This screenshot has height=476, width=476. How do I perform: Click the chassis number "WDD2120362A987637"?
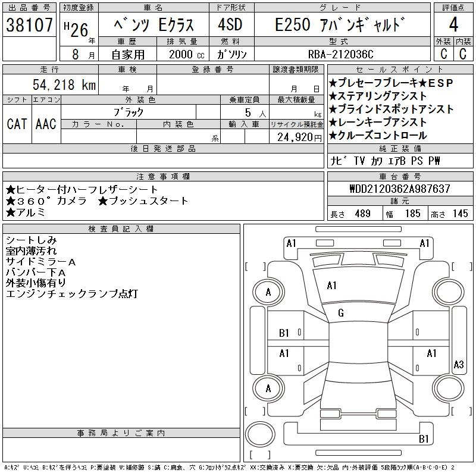(400, 189)
